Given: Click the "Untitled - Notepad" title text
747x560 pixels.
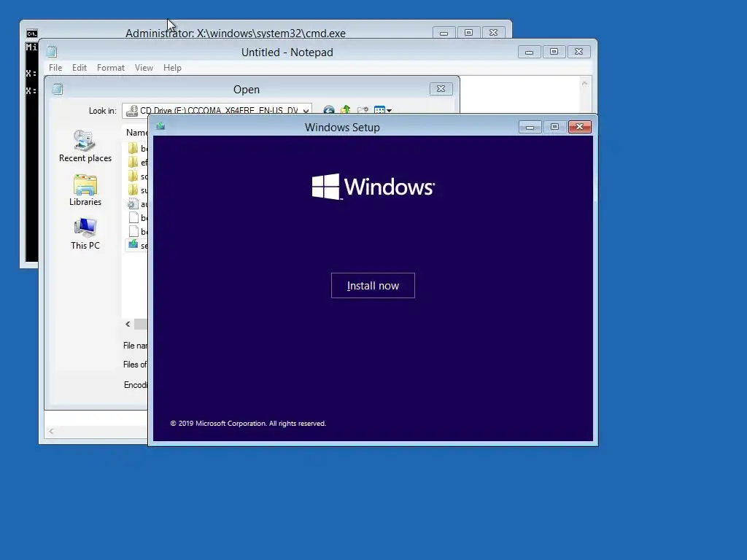Looking at the screenshot, I should click(287, 52).
